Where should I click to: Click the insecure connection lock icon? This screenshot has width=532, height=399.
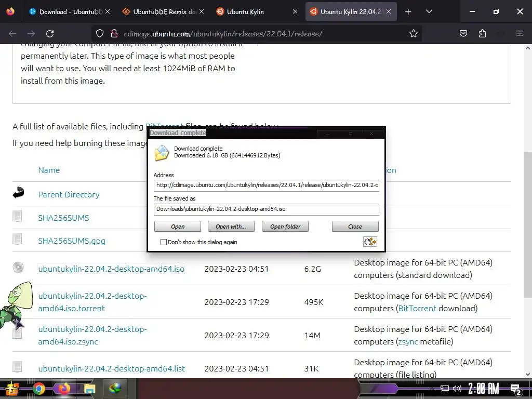click(114, 34)
